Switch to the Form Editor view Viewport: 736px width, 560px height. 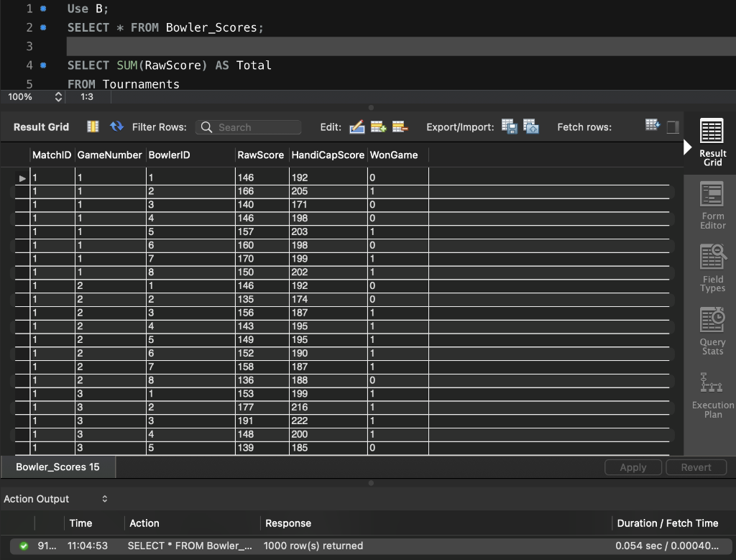point(712,206)
